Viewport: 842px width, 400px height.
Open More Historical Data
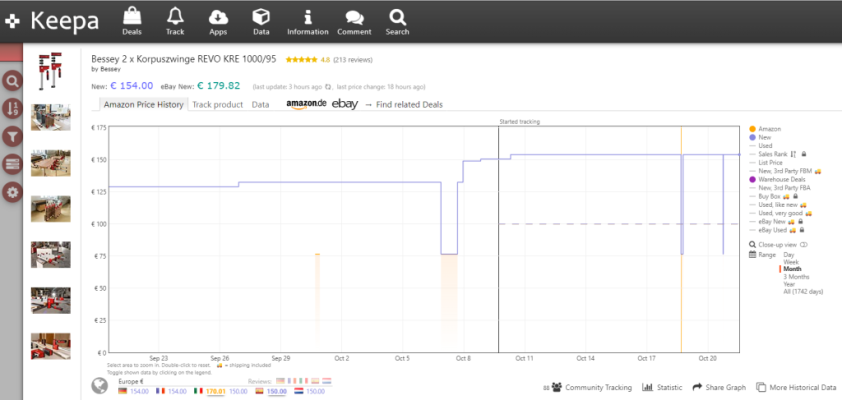[x=796, y=387]
